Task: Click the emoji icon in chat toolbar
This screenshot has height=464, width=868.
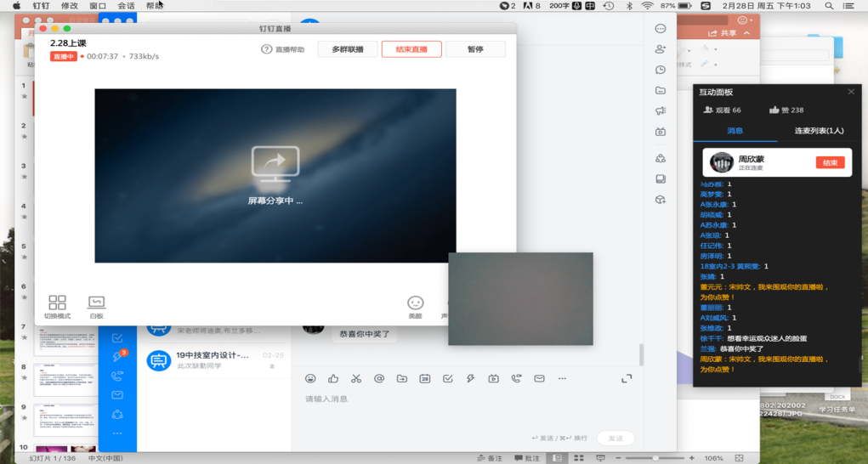Action: pos(310,378)
